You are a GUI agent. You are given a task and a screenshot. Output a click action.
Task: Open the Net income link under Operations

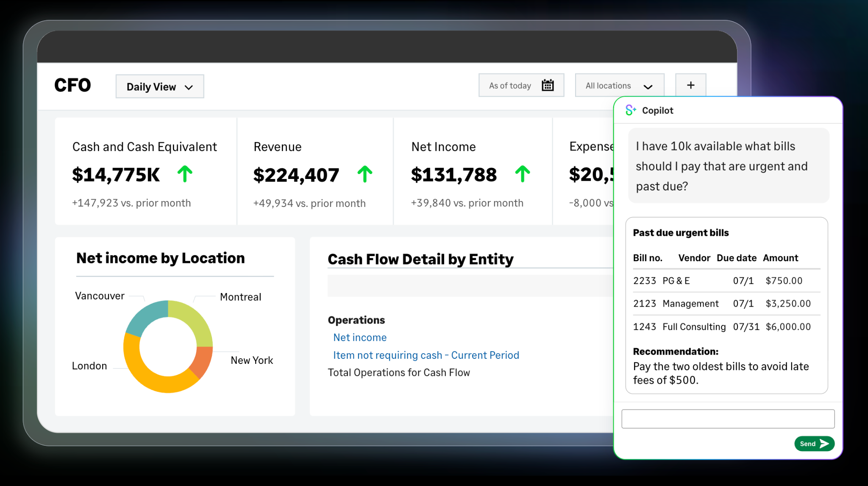click(x=360, y=338)
